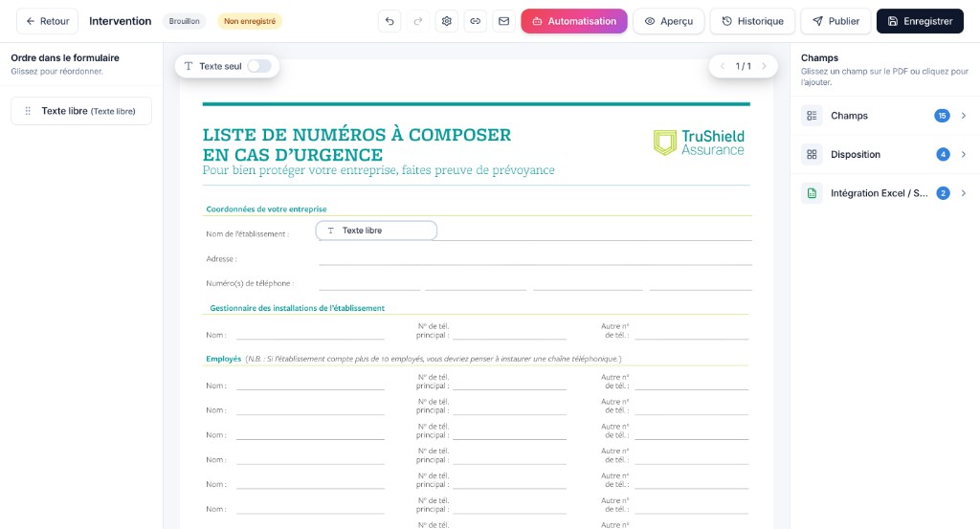Click the TruShield Assurance logo
Screen dimensions: 980x529
click(x=699, y=143)
